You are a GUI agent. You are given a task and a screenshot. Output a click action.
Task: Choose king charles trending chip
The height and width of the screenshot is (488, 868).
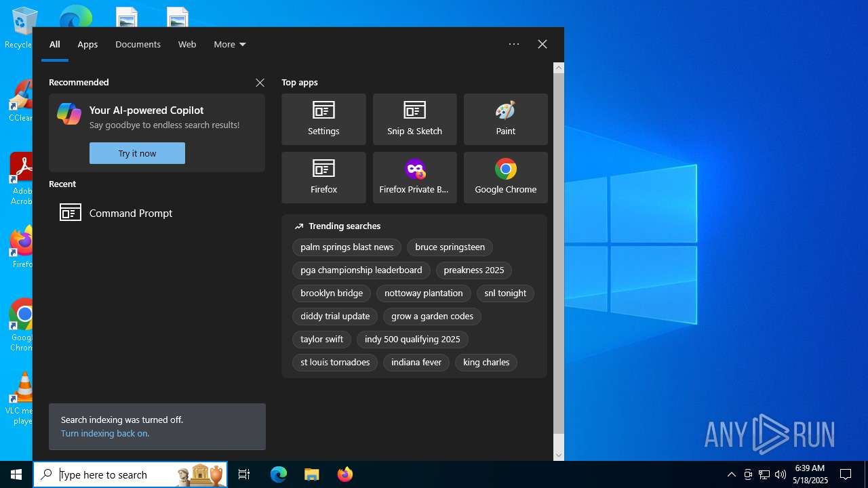(486, 363)
